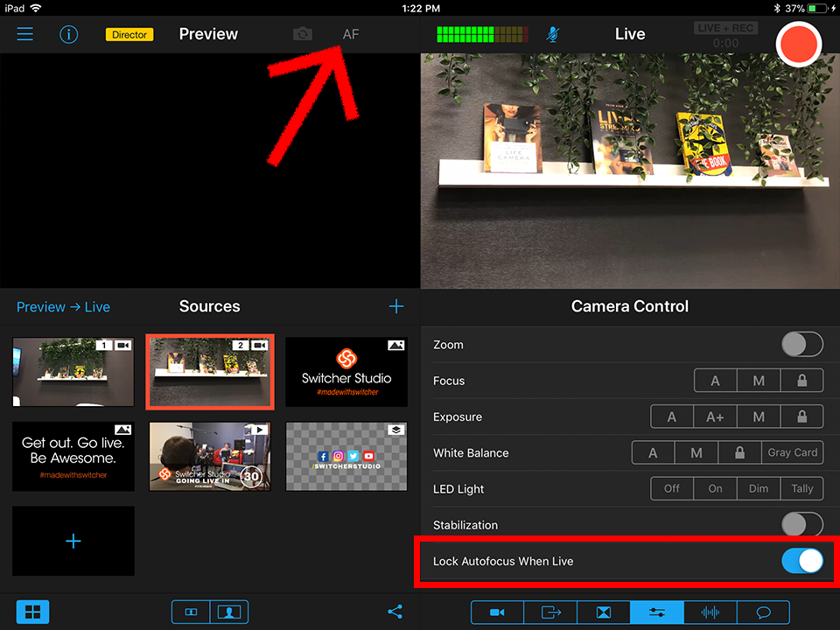Screen dimensions: 840x630
Task: Open the camera control sliders tab
Action: point(657,612)
